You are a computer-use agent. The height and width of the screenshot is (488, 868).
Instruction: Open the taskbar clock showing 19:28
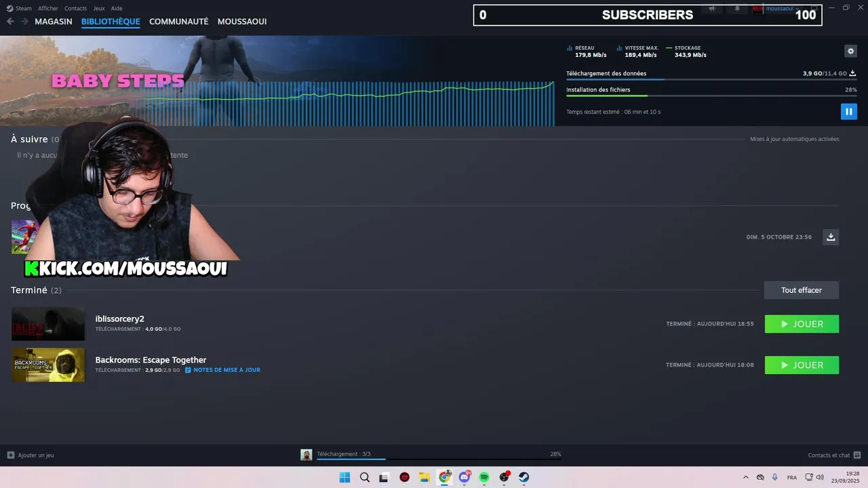(846, 477)
